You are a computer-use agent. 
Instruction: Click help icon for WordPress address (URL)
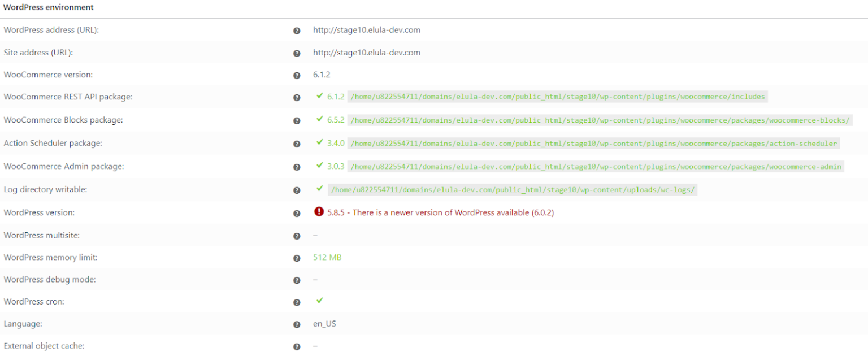[297, 31]
